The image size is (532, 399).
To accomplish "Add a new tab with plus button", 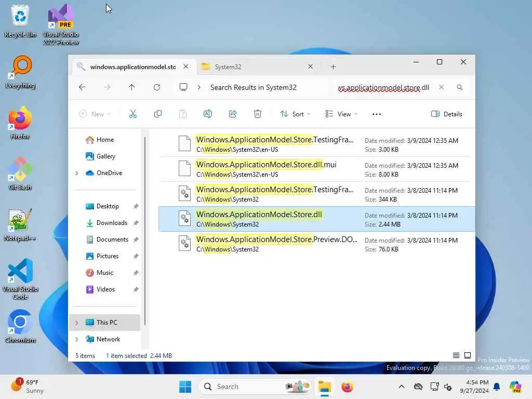I will [333, 67].
